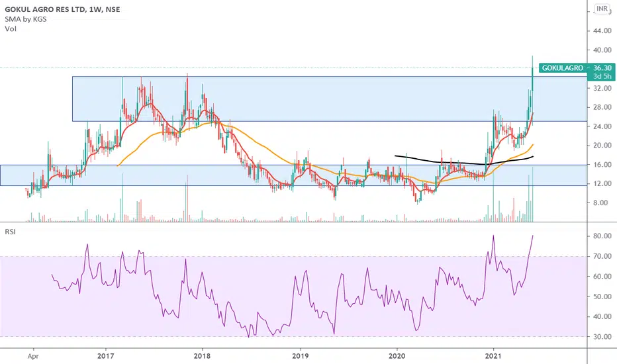Click the 24.00 price axis label

[x=602, y=126]
